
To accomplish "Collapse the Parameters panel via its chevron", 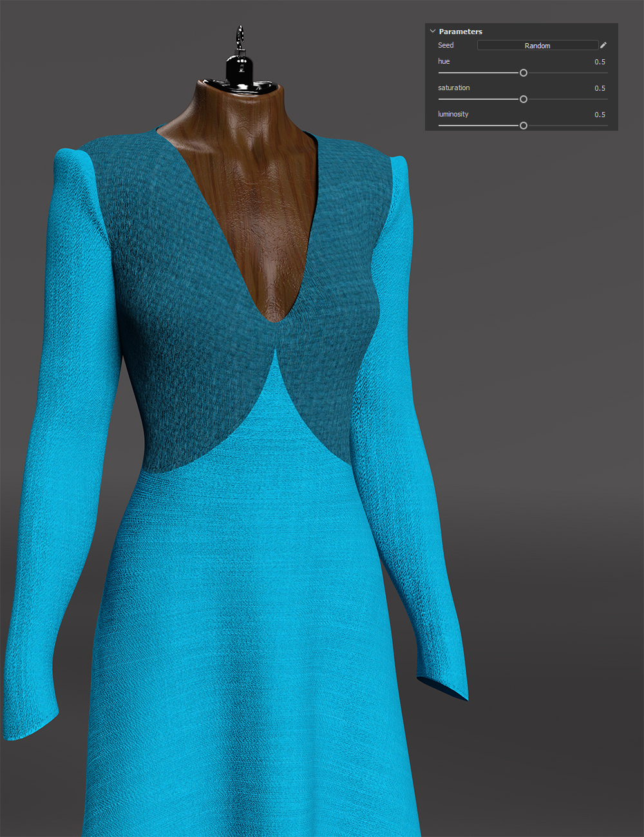I will 432,31.
